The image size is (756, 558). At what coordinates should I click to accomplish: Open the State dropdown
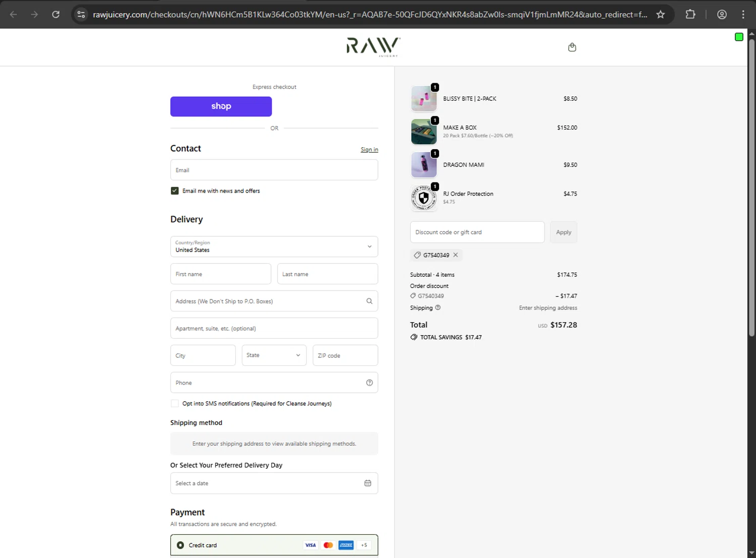coord(274,355)
